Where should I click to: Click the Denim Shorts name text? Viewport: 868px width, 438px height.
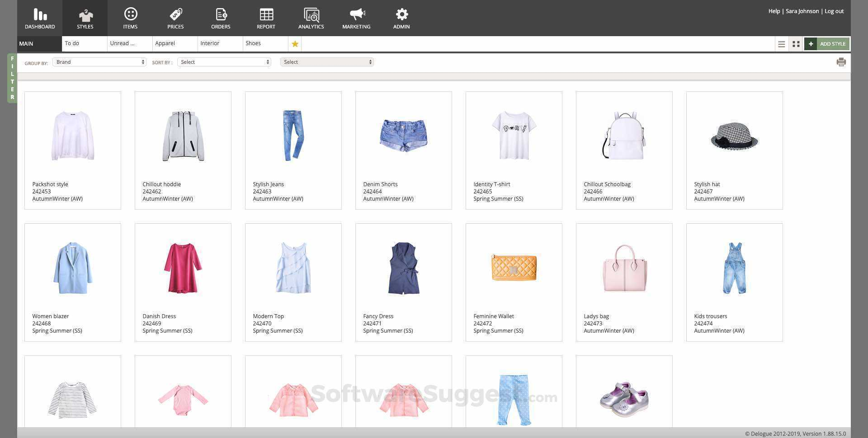(381, 184)
